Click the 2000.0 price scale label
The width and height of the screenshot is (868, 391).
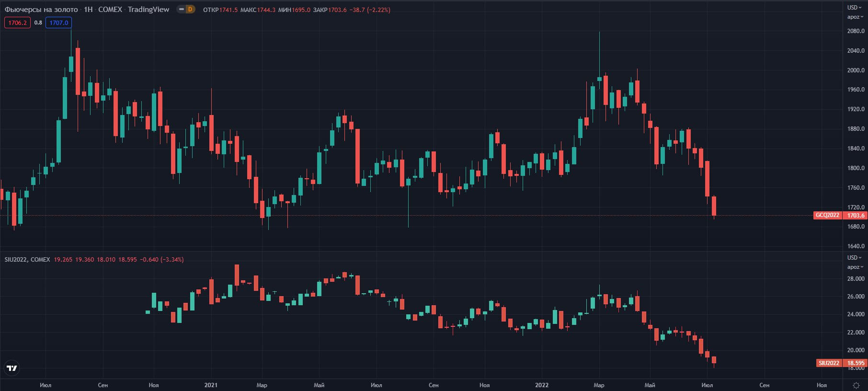[856, 70]
